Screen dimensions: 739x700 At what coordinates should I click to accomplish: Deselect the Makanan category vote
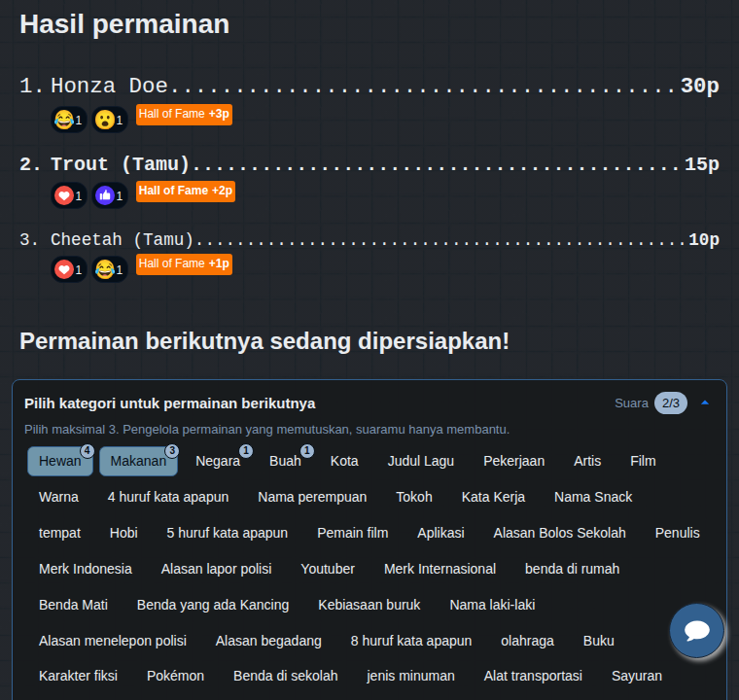click(138, 461)
